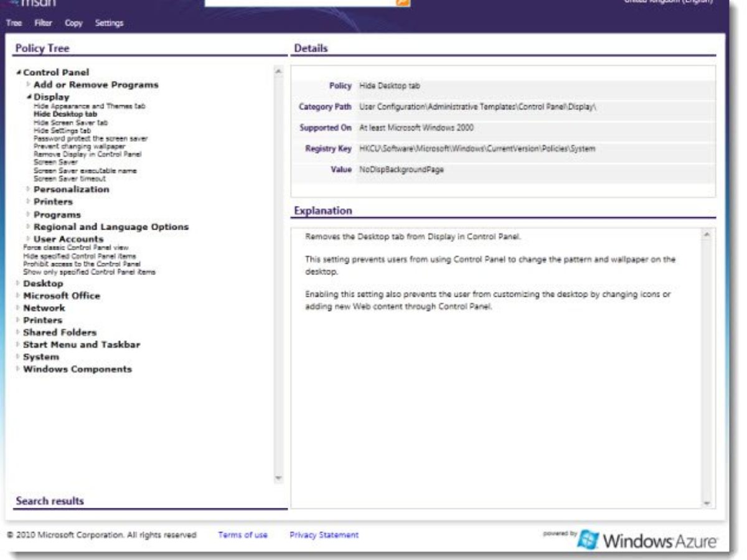747x560 pixels.
Task: Select the Hide Desktop tab policy
Action: pos(65,114)
